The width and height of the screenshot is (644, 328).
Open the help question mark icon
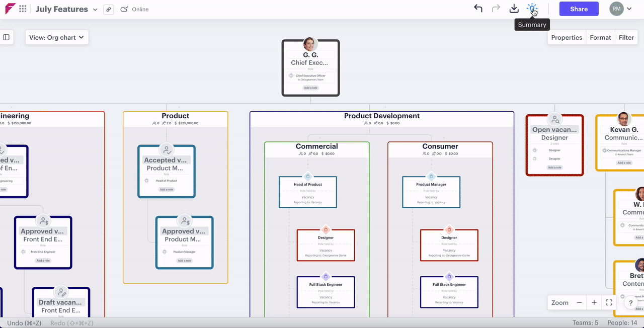[631, 303]
